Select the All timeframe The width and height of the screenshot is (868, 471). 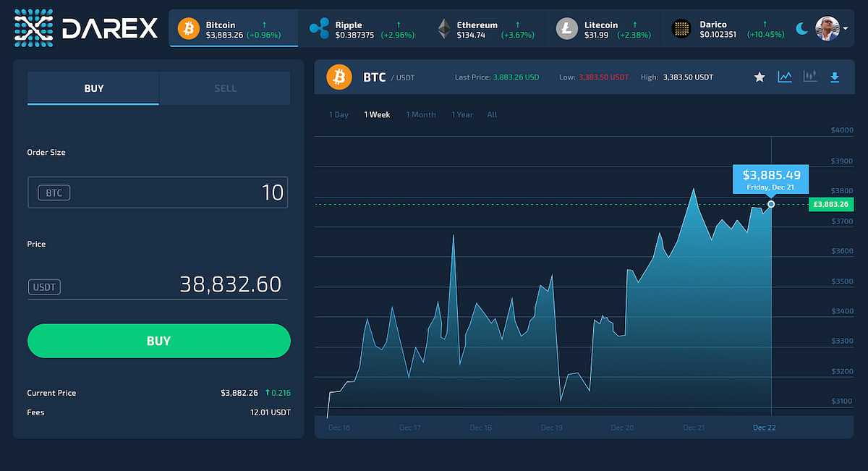coord(492,114)
